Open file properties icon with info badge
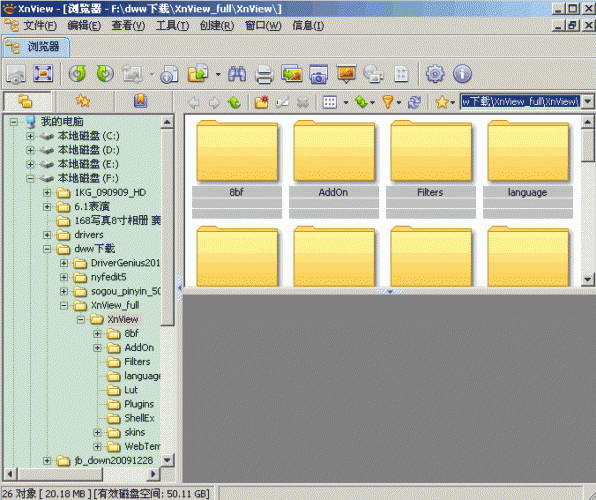This screenshot has height=500, width=596. [170, 74]
